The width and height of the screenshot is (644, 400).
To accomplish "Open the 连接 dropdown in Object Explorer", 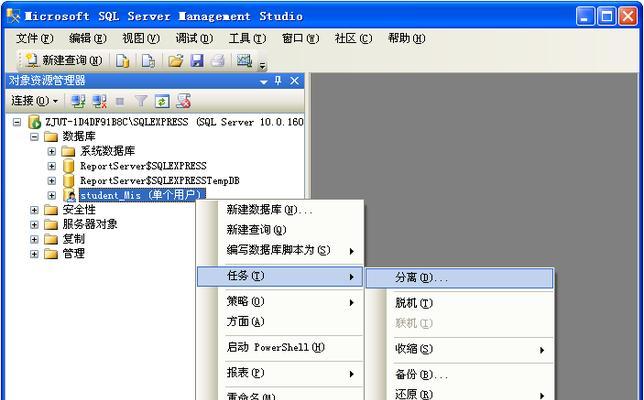I will coord(34,101).
